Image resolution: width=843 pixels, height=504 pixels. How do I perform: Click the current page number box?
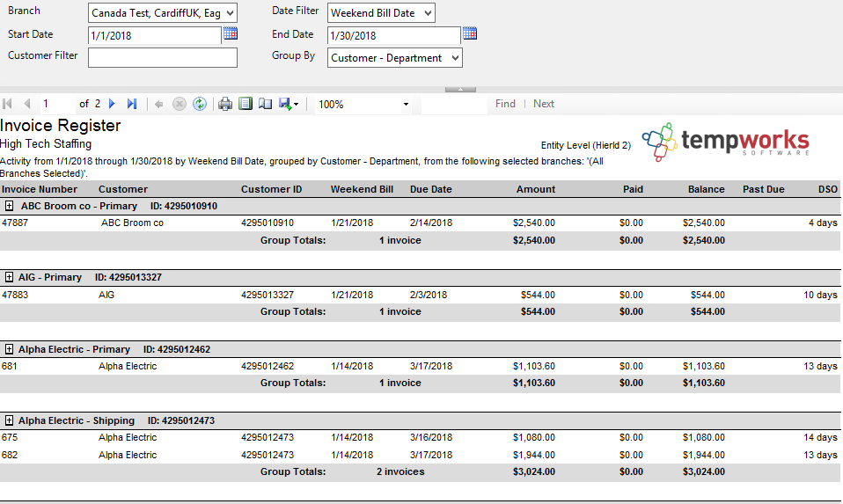pyautogui.click(x=57, y=104)
